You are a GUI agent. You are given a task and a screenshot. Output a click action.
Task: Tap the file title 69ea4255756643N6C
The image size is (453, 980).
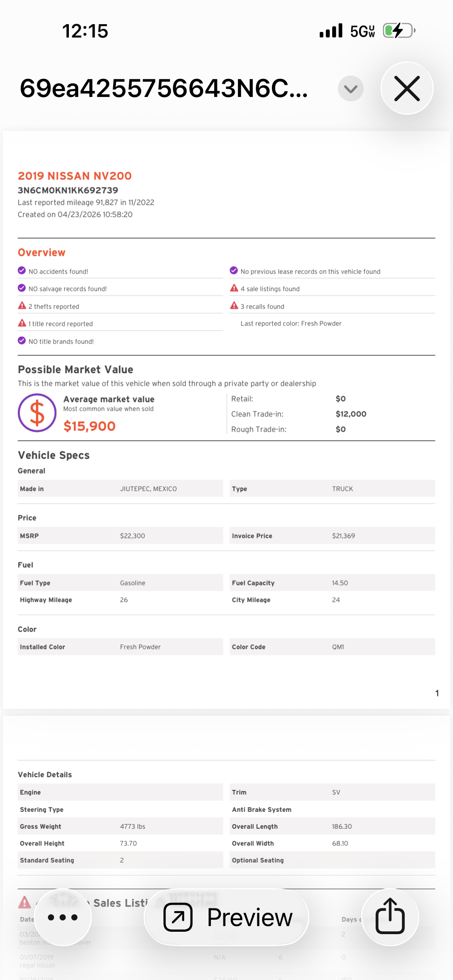164,88
